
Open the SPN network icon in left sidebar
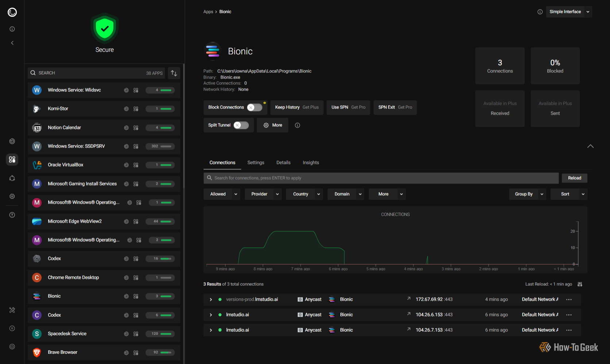12,178
